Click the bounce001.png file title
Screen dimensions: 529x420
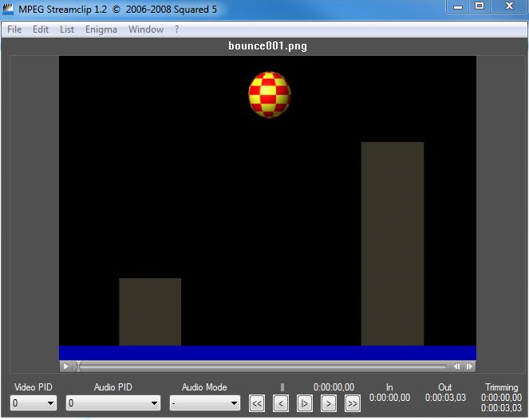pyautogui.click(x=267, y=46)
